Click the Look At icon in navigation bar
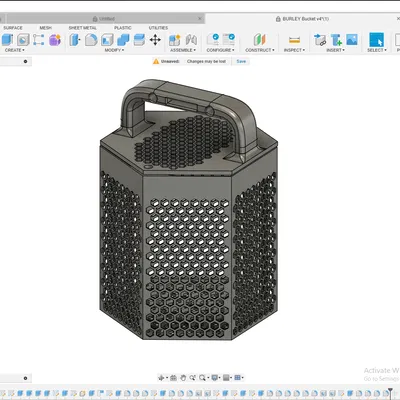This screenshot has width=400, height=400. click(x=173, y=378)
